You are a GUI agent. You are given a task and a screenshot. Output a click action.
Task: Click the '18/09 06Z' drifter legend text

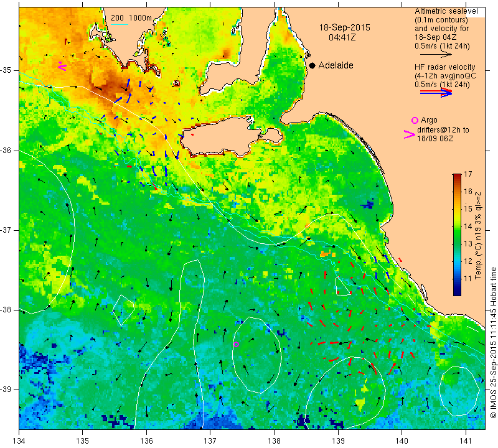[x=435, y=139]
